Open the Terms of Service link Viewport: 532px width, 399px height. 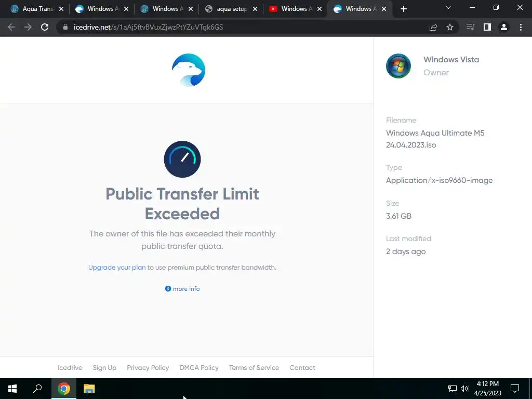tap(254, 367)
